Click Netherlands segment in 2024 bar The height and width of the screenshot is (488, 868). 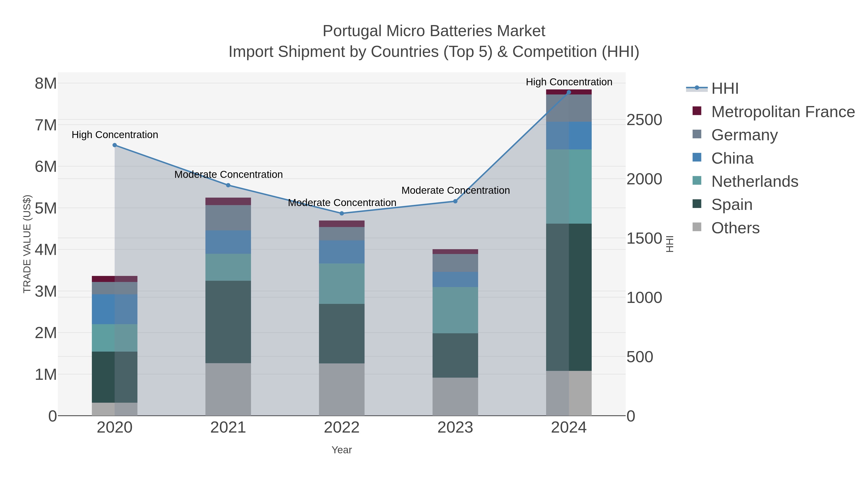(x=569, y=187)
